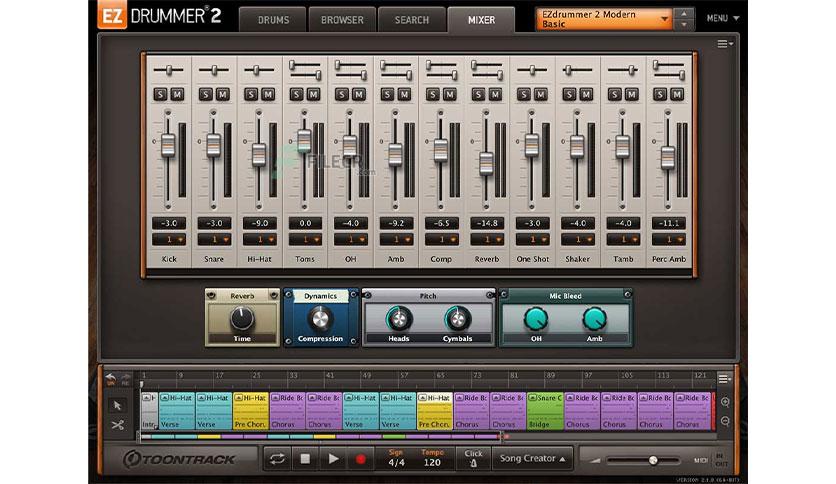The width and height of the screenshot is (836, 484).
Task: Switch to the DRUMS tab
Action: [x=273, y=20]
